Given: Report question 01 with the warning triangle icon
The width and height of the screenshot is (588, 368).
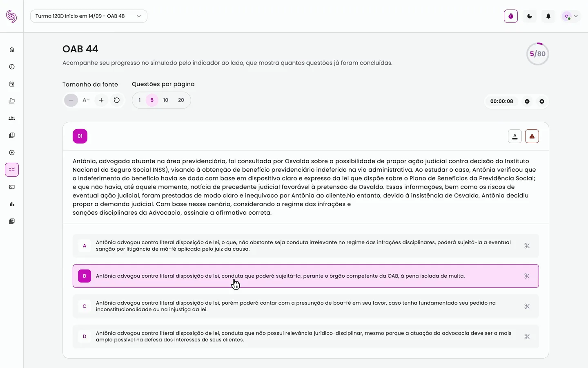Looking at the screenshot, I should pyautogui.click(x=532, y=136).
